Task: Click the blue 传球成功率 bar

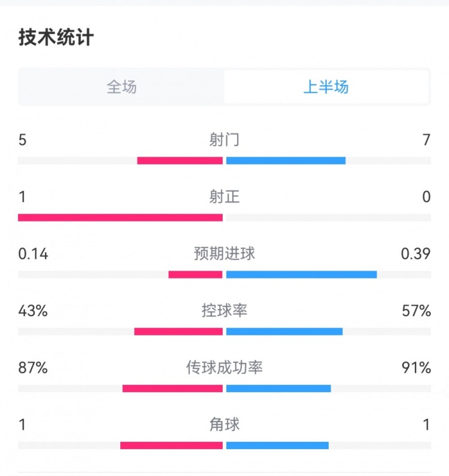Action: click(x=278, y=388)
